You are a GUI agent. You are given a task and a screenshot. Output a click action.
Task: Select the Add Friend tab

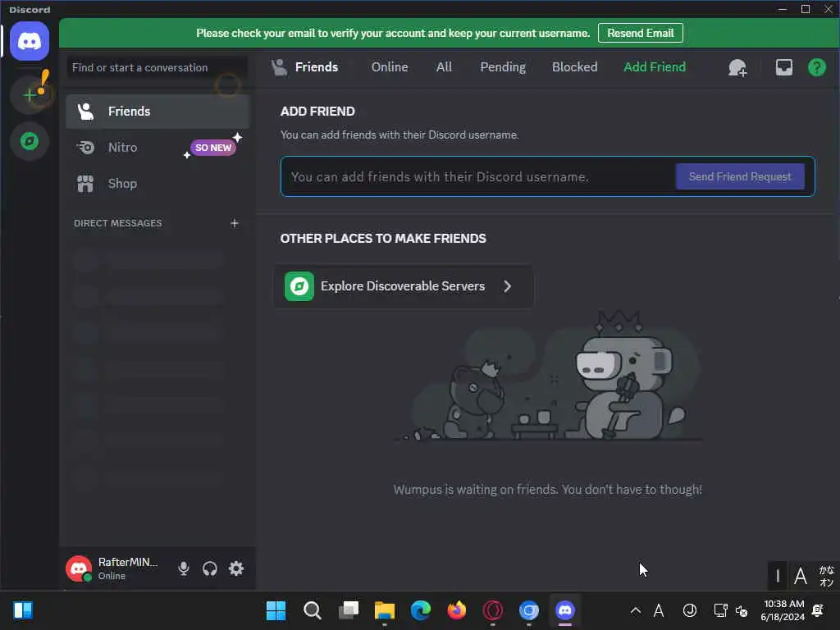tap(654, 67)
